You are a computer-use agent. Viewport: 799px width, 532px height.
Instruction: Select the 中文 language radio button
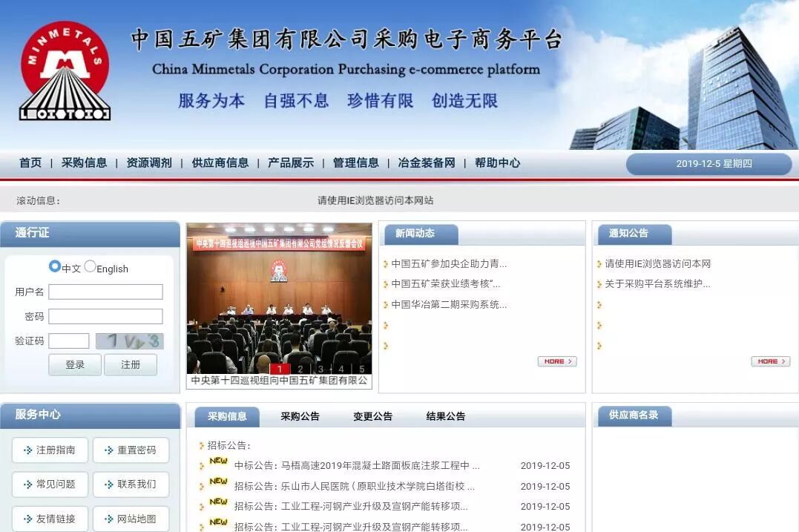point(54,266)
